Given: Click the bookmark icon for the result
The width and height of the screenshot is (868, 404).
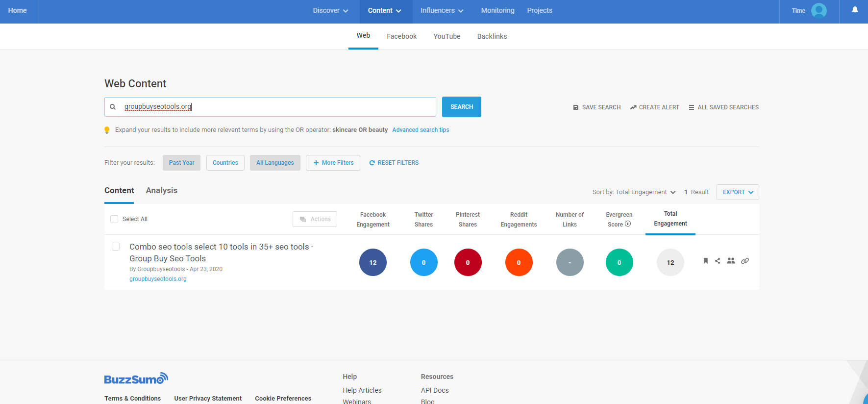Looking at the screenshot, I should (x=706, y=261).
